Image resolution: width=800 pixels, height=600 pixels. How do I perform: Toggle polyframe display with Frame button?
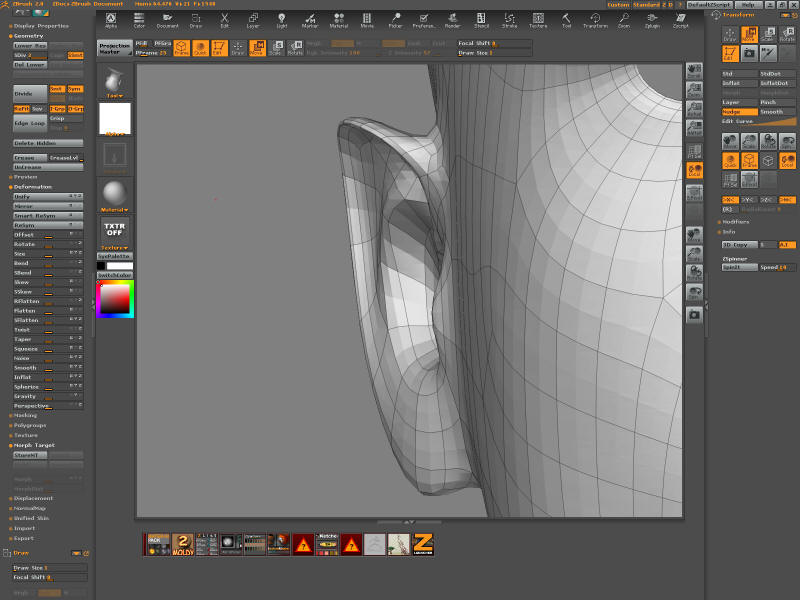(x=182, y=47)
